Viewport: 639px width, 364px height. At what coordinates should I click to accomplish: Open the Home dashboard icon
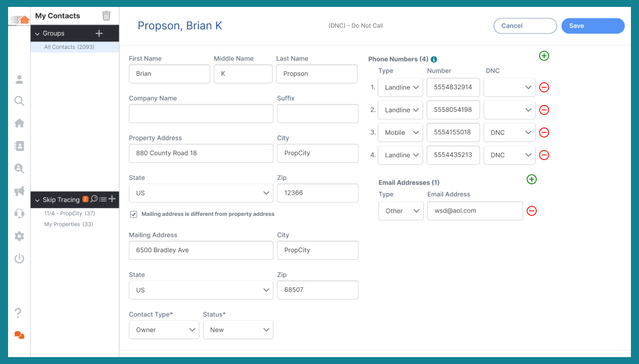19,123
